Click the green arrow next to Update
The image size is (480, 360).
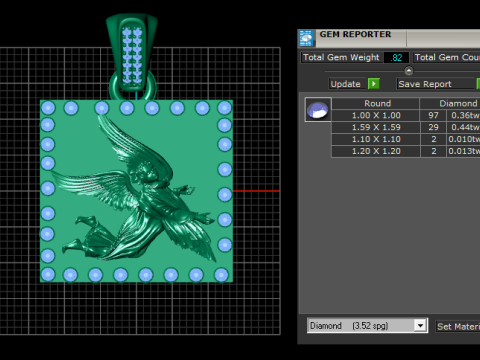click(x=374, y=84)
